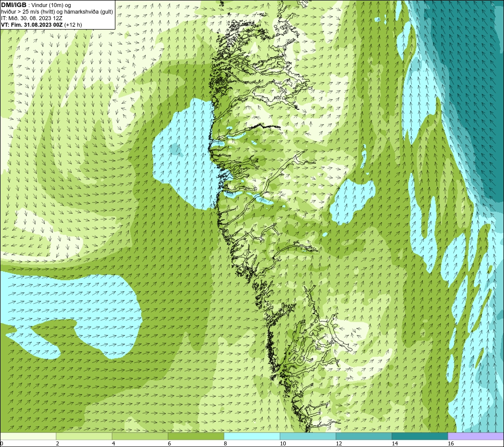The image size is (504, 447).
Task: Click the dark green 6–8 legend swatch
Action: [196, 436]
